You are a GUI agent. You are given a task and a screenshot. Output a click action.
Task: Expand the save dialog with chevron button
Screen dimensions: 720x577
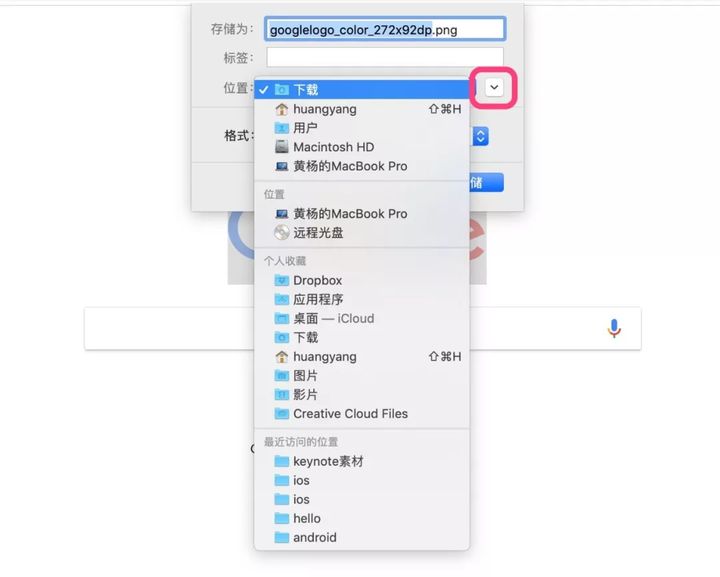pos(494,87)
